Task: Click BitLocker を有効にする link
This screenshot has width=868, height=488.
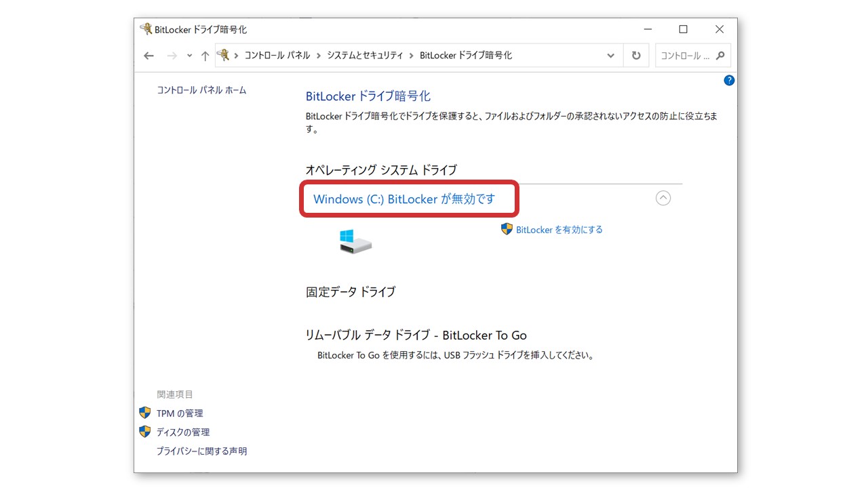Action: 559,230
